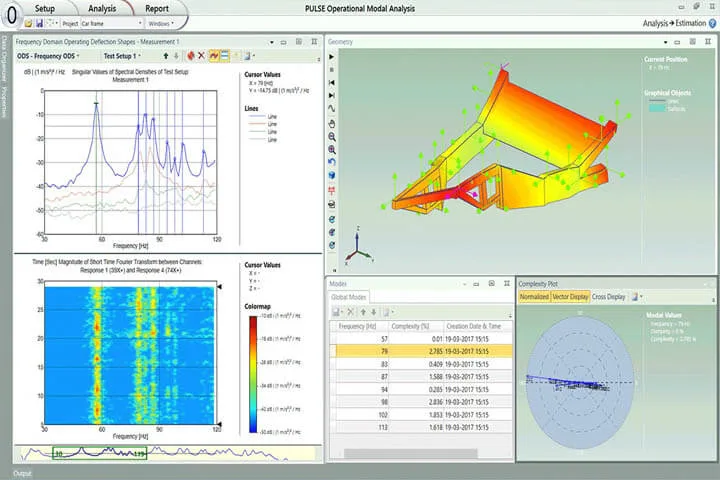Click the green frequency range box in overview strip
Screen dimensions: 720x480
click(100, 453)
